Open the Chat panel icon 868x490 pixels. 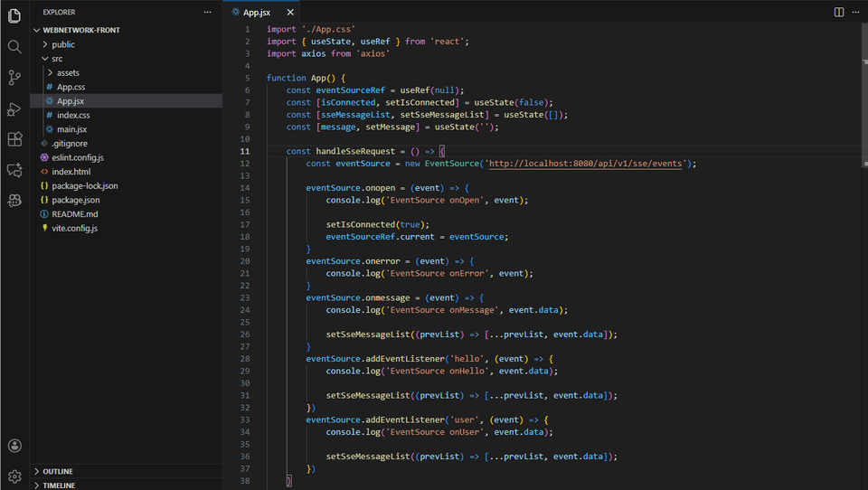point(14,170)
